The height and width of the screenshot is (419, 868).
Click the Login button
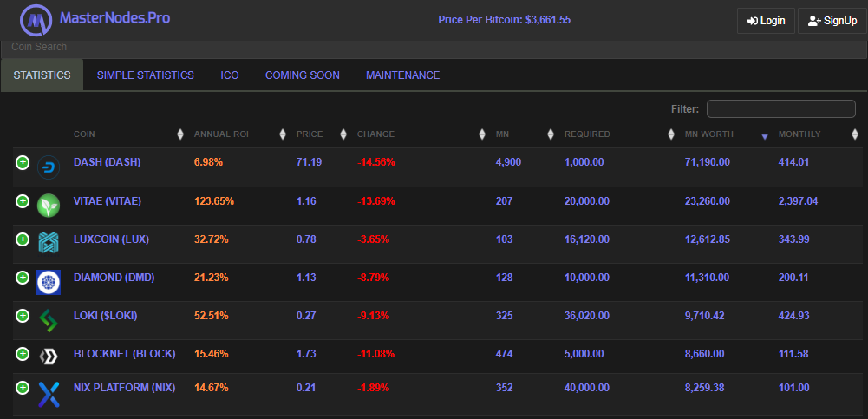(766, 21)
